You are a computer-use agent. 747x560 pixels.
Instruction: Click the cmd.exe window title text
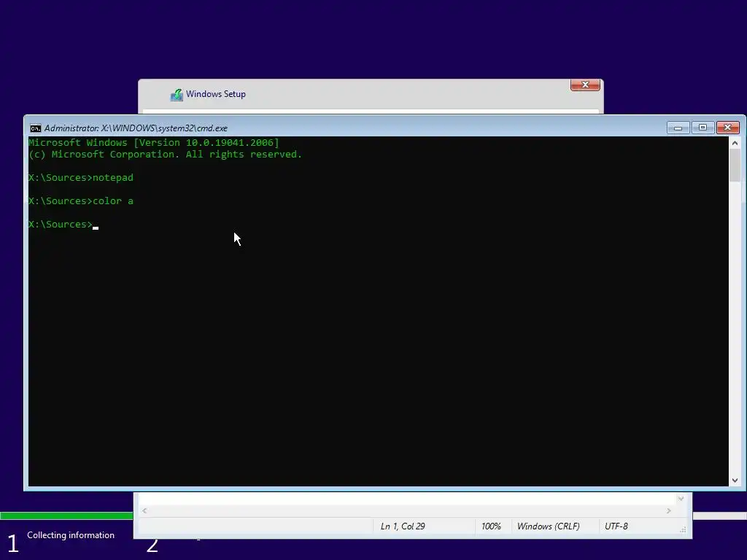(136, 128)
